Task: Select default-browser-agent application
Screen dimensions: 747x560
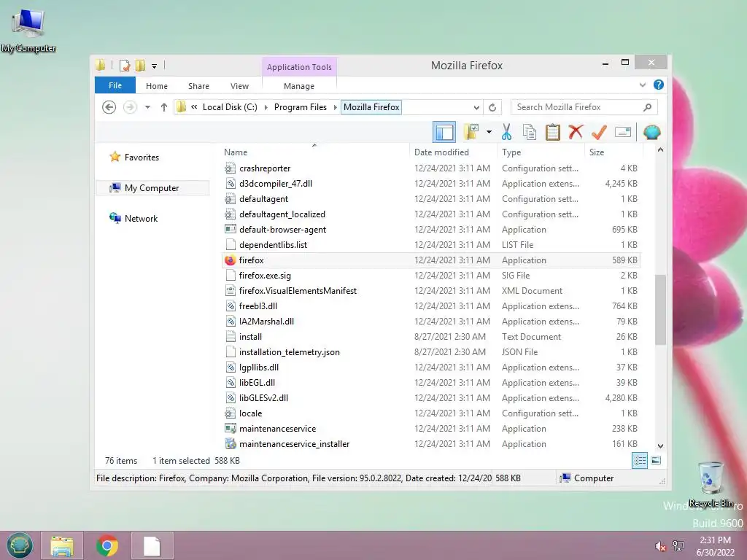Action: point(430,230)
